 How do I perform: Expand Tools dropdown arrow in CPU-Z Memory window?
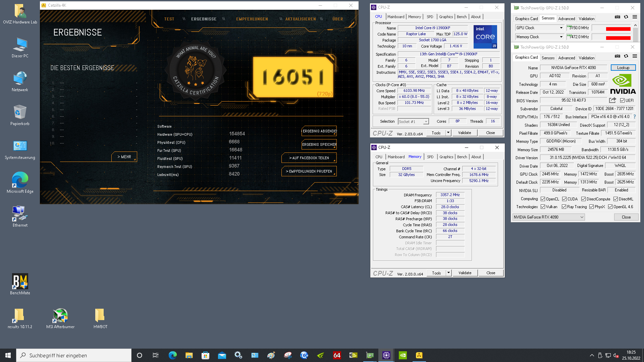(x=448, y=273)
